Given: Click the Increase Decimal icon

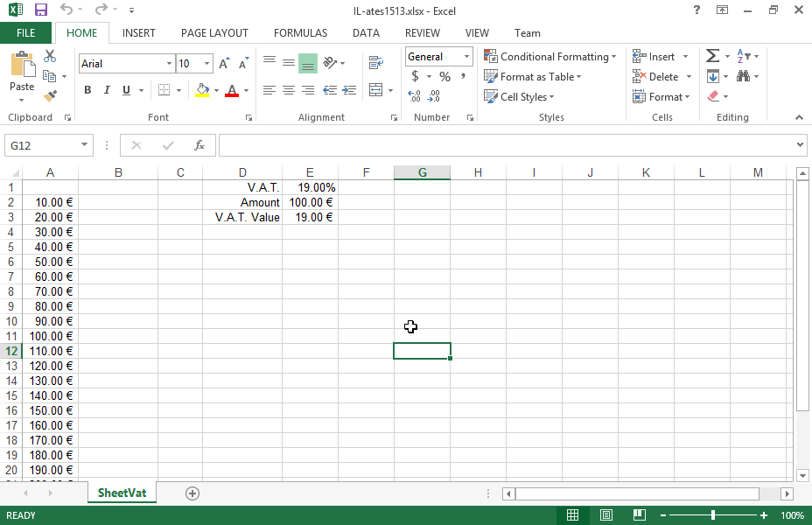Looking at the screenshot, I should click(x=415, y=96).
